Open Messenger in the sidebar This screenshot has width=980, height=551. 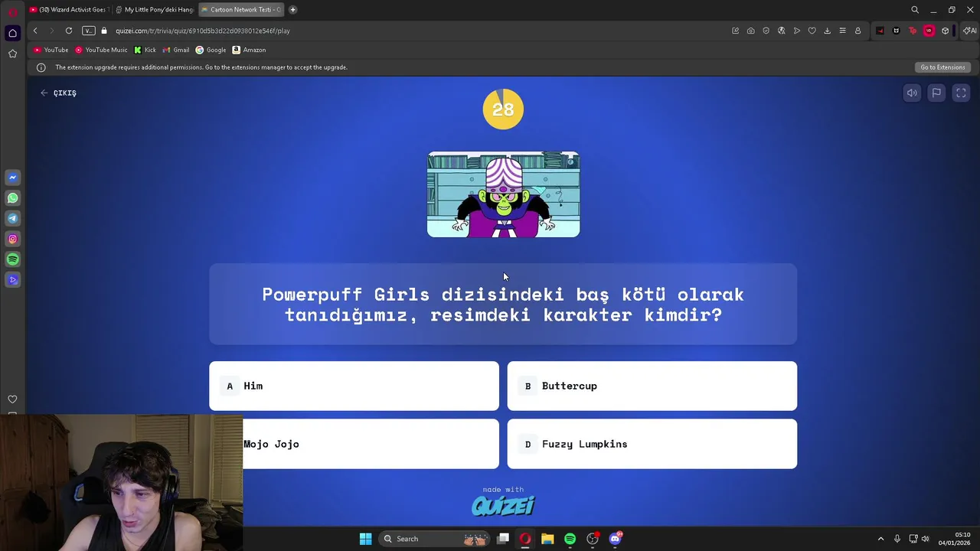point(12,178)
